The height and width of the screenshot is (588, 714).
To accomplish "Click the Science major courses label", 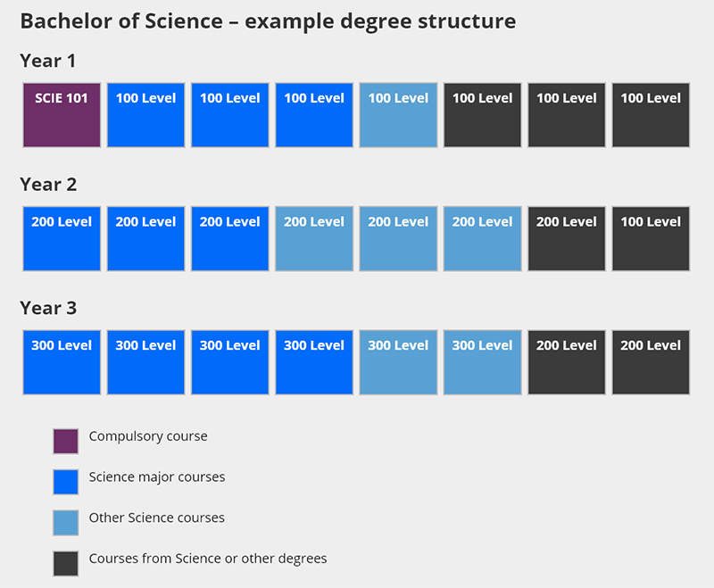I will 157,477.
